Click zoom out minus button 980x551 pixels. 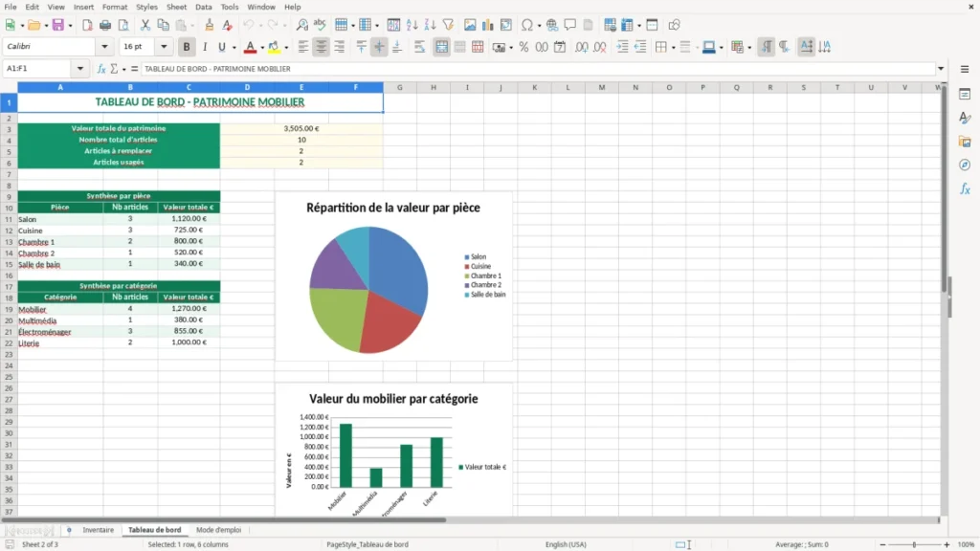pyautogui.click(x=882, y=544)
